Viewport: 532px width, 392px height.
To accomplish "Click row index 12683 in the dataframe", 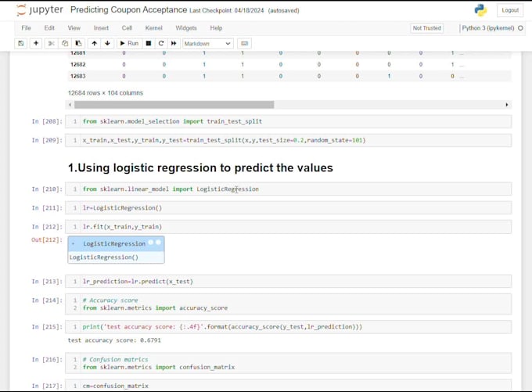I will pyautogui.click(x=78, y=76).
